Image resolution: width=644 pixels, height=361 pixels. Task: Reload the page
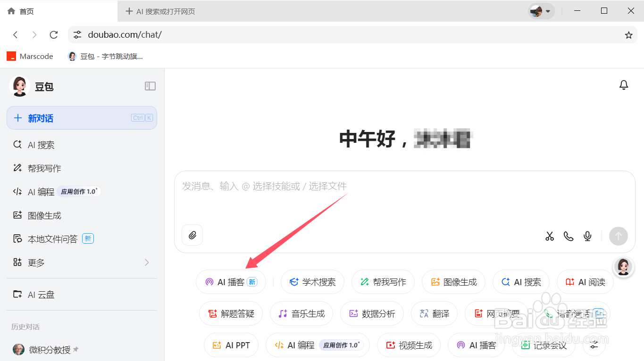[x=54, y=35]
